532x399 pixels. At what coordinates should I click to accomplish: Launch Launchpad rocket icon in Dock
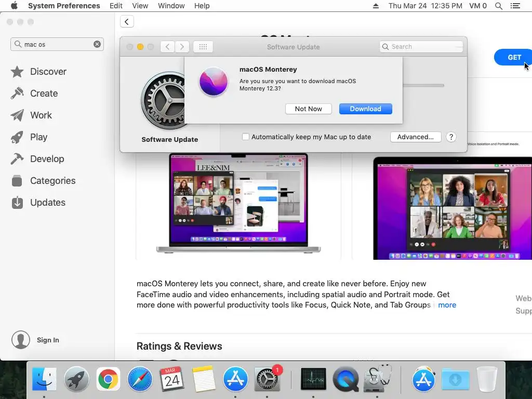76,379
